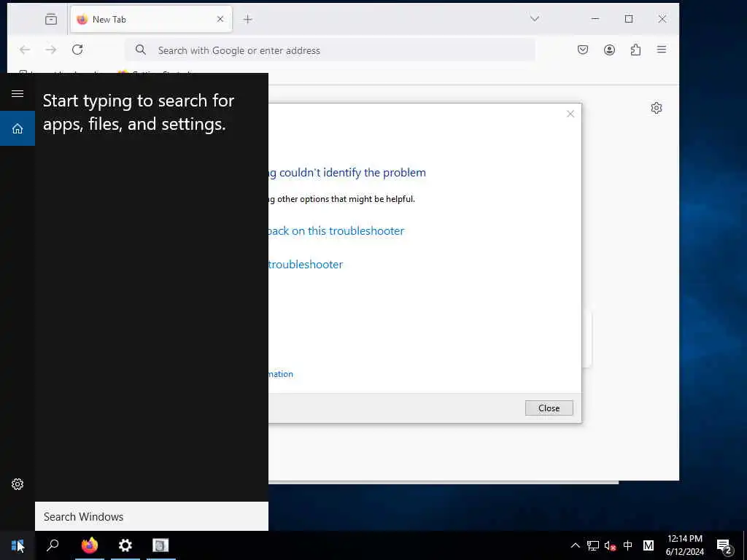Screen dimensions: 747x560
Task: Open the muted volume tray icon
Action: point(611,545)
